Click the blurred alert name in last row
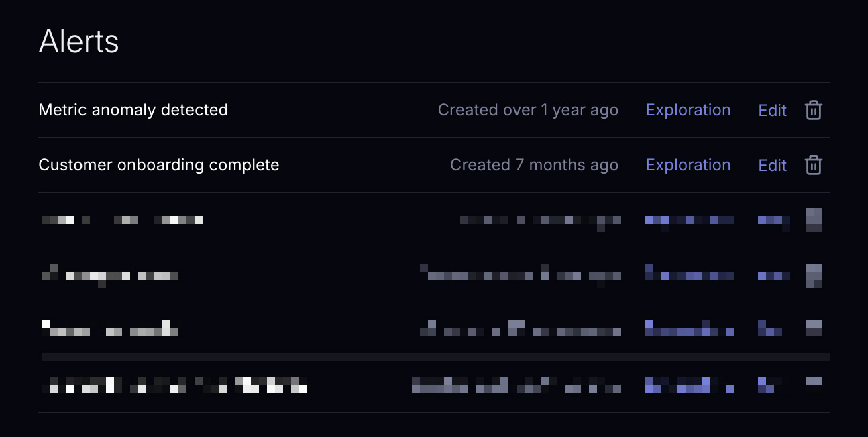The height and width of the screenshot is (437, 868). [x=174, y=385]
